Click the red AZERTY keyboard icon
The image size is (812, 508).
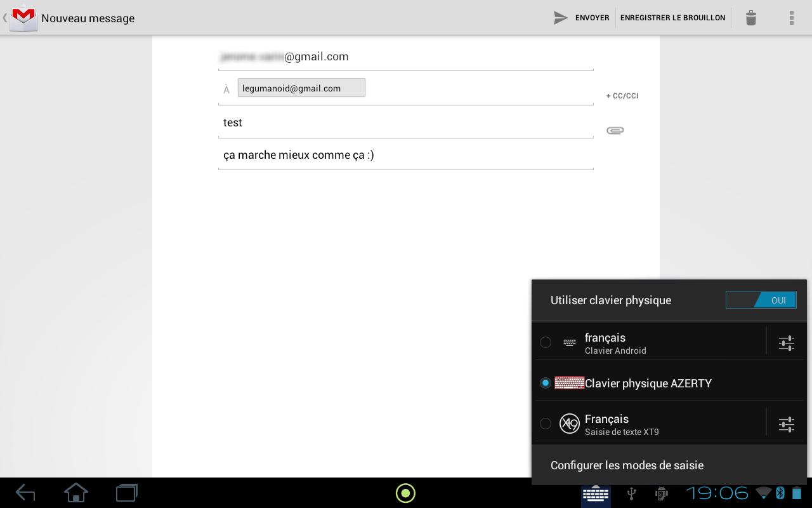[x=570, y=383]
